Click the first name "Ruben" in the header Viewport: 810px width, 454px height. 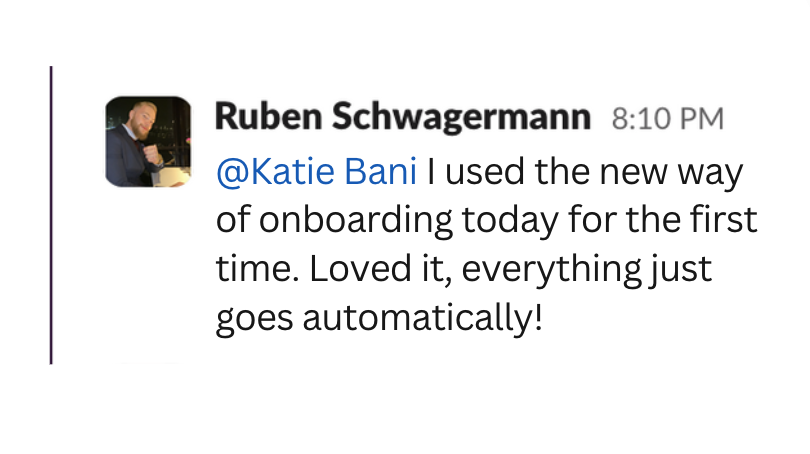269,116
